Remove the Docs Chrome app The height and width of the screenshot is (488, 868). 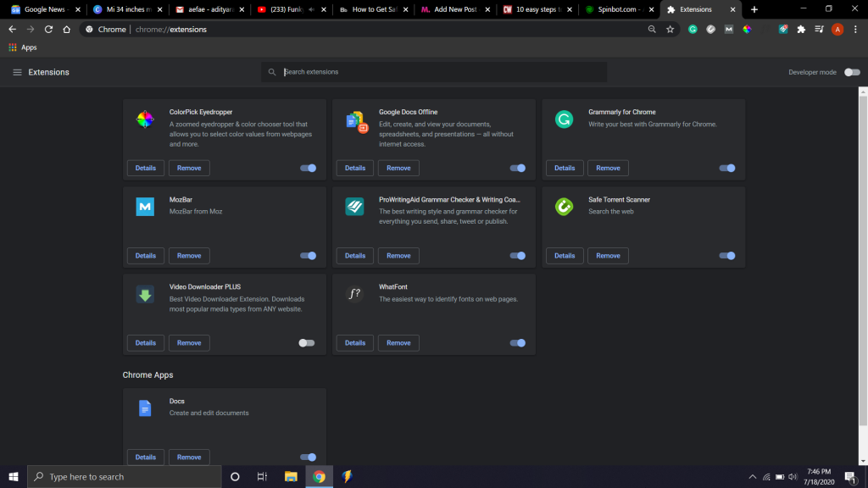[x=189, y=457]
